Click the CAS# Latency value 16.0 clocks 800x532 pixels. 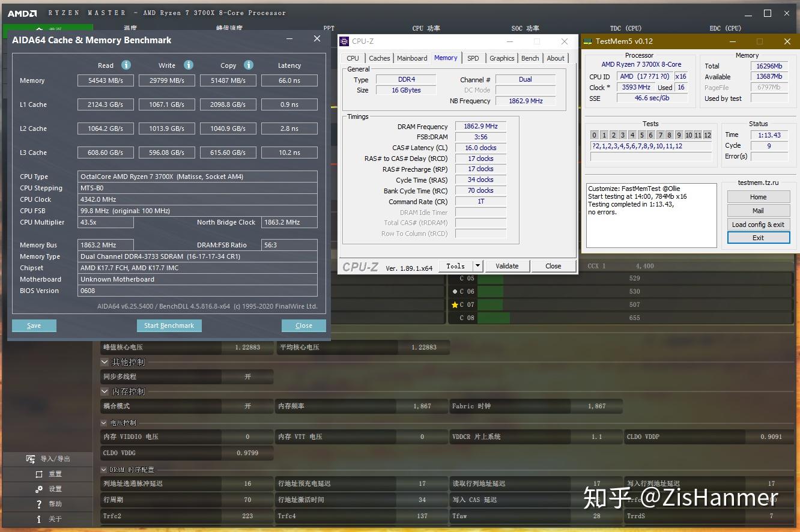point(480,148)
